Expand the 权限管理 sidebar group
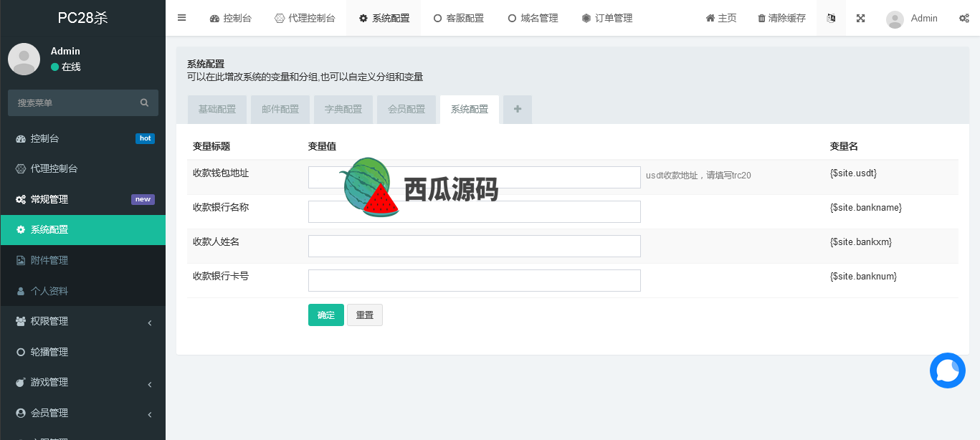The width and height of the screenshot is (980, 440). tap(82, 321)
